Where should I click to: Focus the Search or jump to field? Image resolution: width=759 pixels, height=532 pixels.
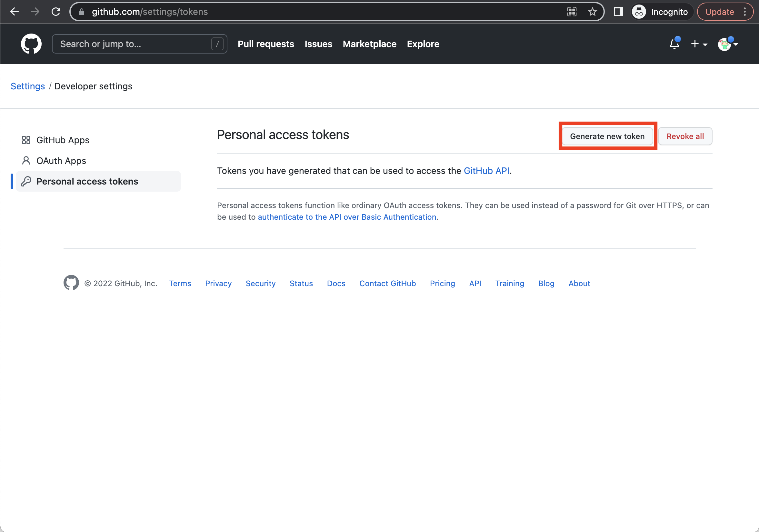click(x=139, y=44)
